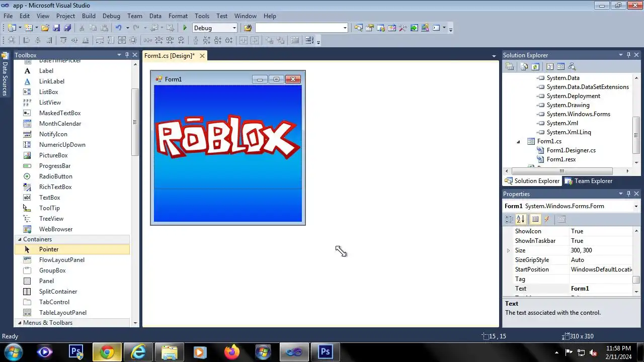The image size is (644, 362).
Task: Open the Tools menu
Action: coord(202,16)
